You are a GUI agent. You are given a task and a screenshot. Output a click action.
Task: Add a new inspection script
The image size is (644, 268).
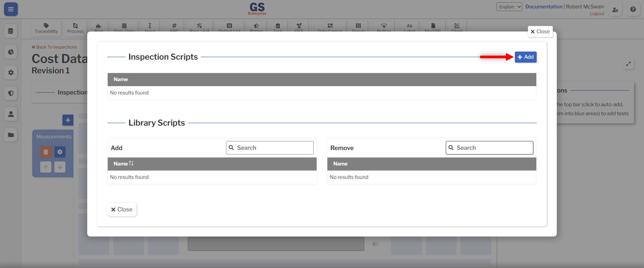point(526,57)
